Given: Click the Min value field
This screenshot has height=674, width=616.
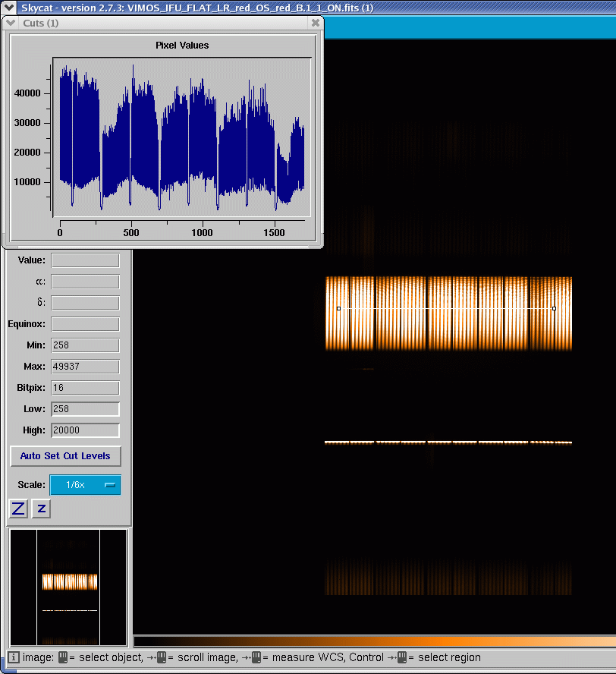Looking at the screenshot, I should pos(85,345).
